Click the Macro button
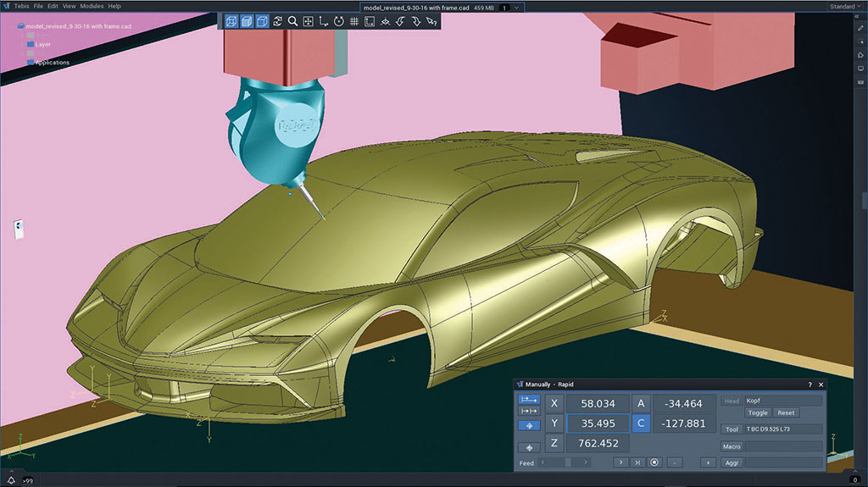868x487 pixels. tap(732, 446)
